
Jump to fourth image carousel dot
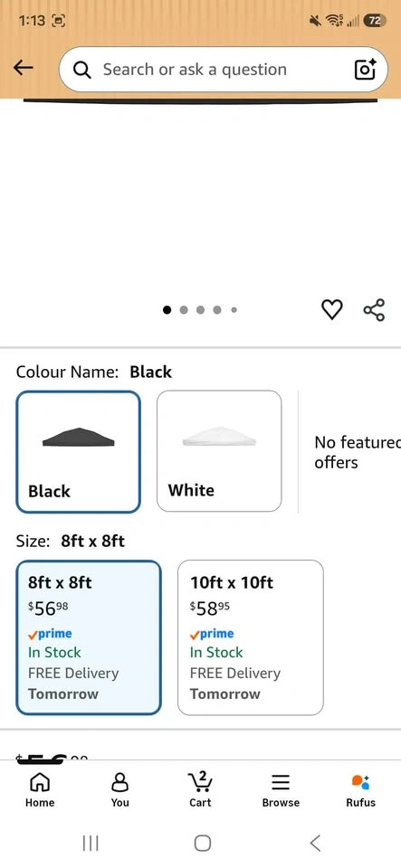[x=217, y=310]
